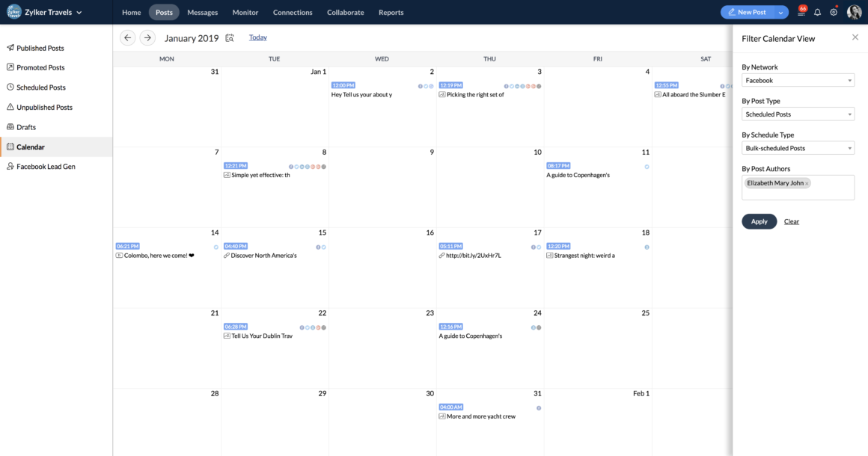Open the red-badged notification feed icon
868x456 pixels.
[801, 13]
